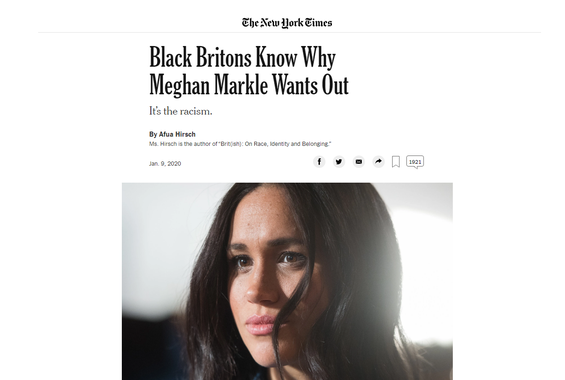Click the word 'By' in the byline
The image size is (565, 380).
[x=153, y=134]
